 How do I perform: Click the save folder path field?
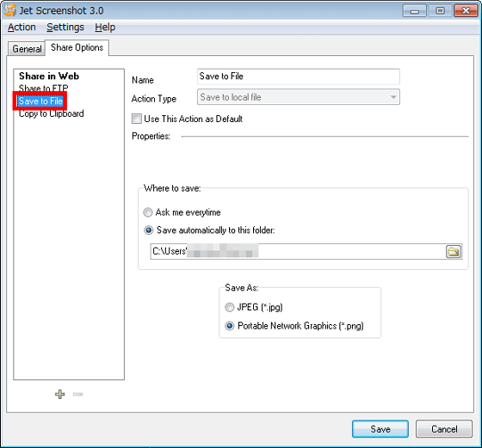[298, 251]
